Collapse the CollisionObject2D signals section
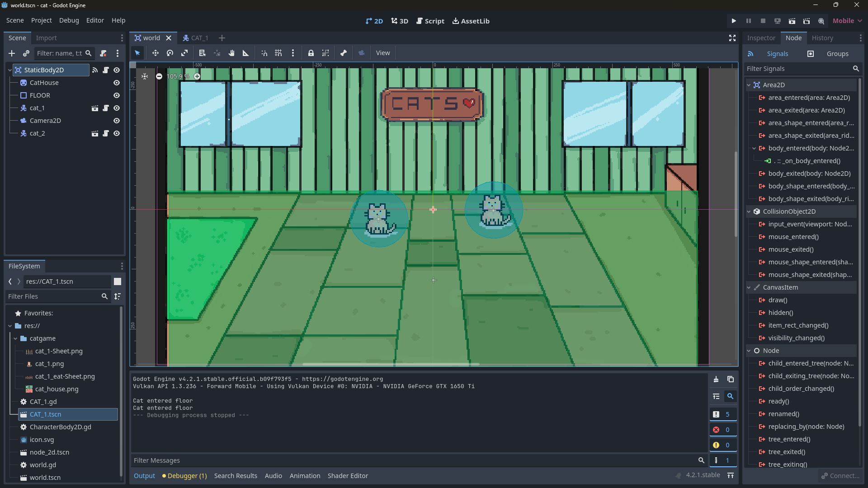Viewport: 868px width, 488px height. point(749,211)
